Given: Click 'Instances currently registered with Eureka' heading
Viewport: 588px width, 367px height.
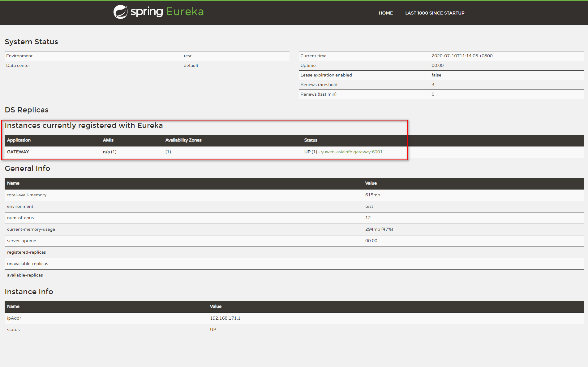Looking at the screenshot, I should [x=84, y=125].
